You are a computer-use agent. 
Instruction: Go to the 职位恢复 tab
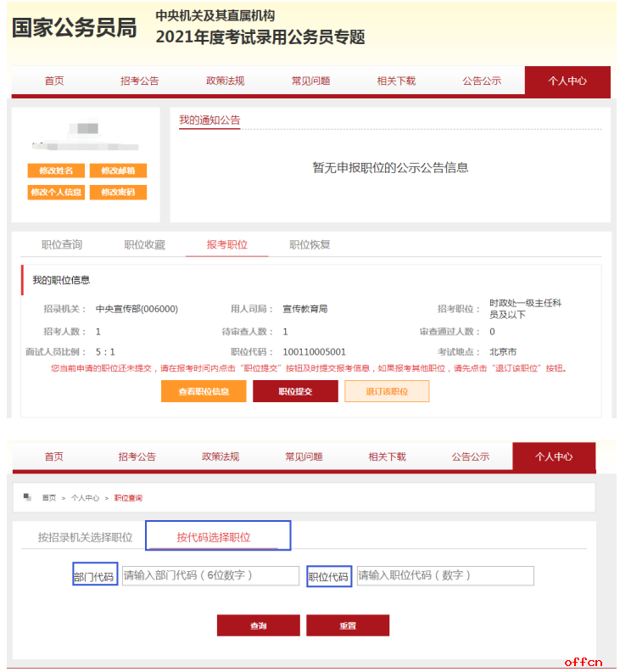[x=310, y=244]
